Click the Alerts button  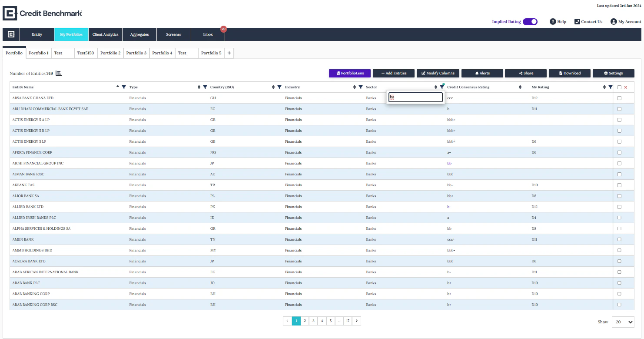click(x=482, y=73)
